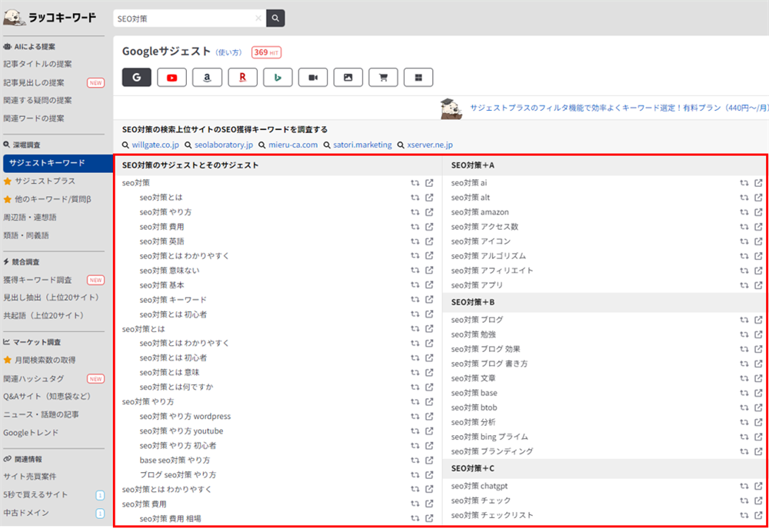Click the 使い方 help link
The width and height of the screenshot is (769, 532).
pyautogui.click(x=229, y=52)
